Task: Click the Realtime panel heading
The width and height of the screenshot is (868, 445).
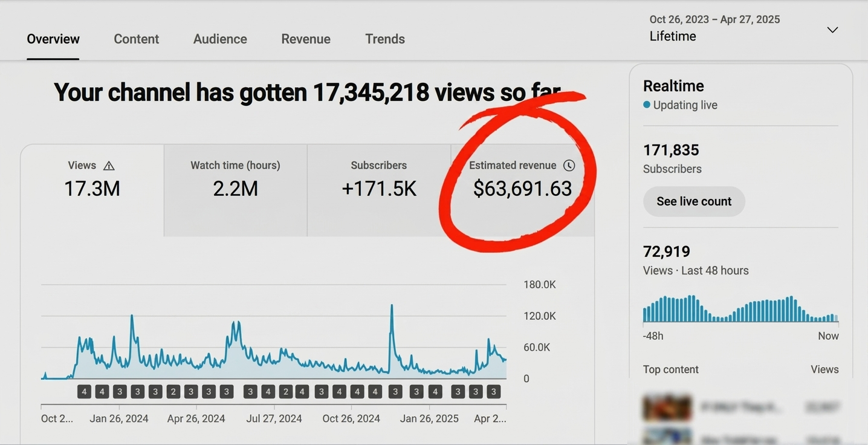Action: pyautogui.click(x=673, y=86)
